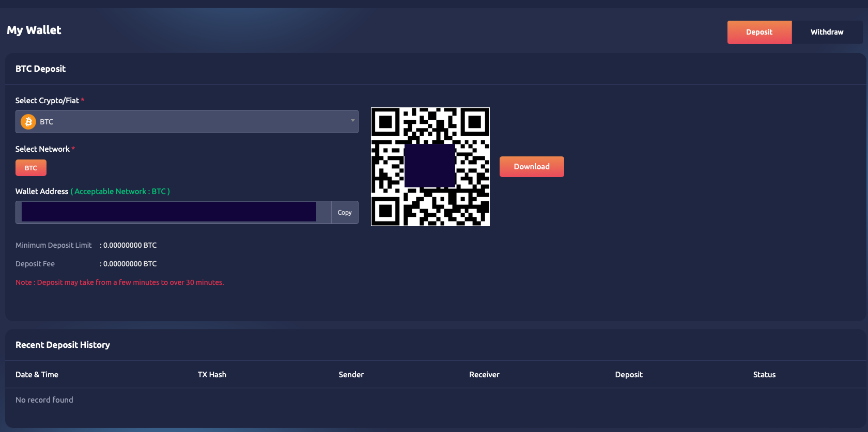
Task: Click the TX Hash column header
Action: click(x=212, y=375)
